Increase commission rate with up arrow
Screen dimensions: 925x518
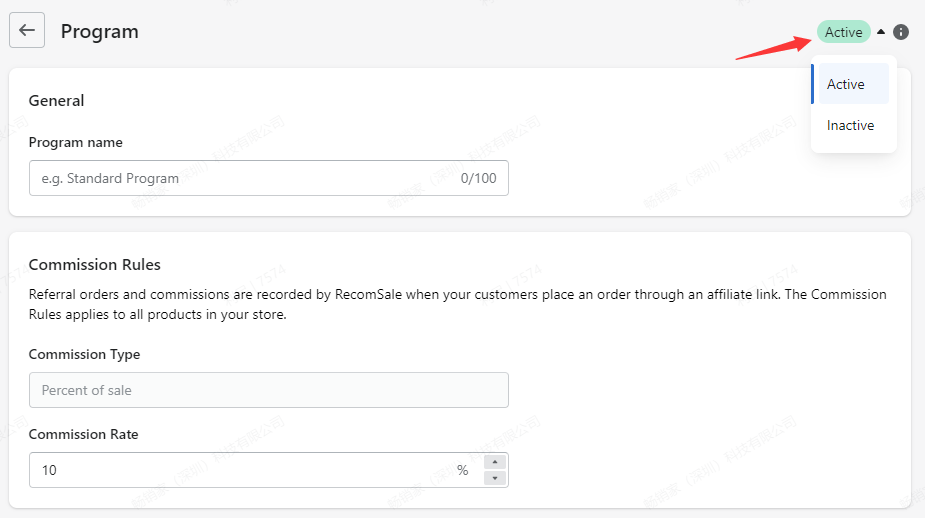coord(495,462)
